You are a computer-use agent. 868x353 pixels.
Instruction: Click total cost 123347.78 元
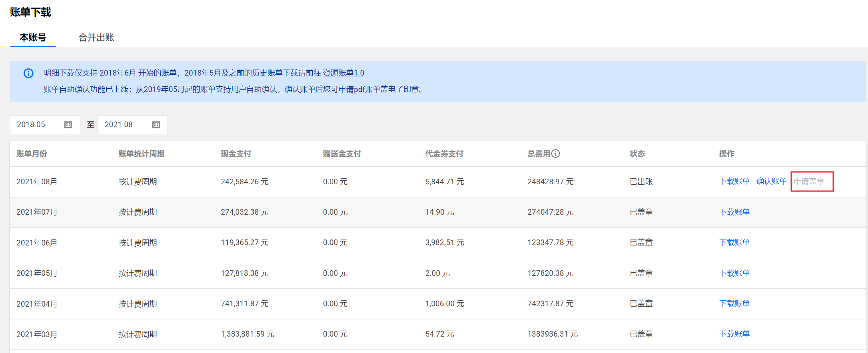551,242
